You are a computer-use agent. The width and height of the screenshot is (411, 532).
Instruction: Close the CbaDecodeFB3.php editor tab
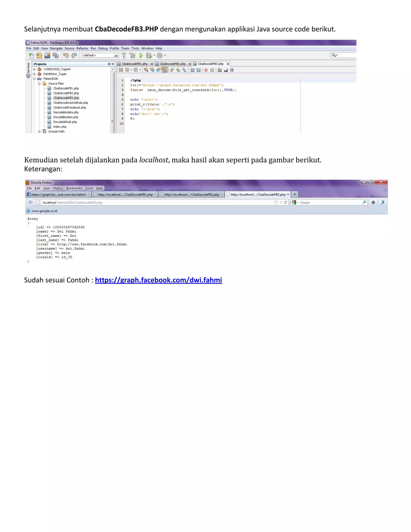(x=228, y=64)
